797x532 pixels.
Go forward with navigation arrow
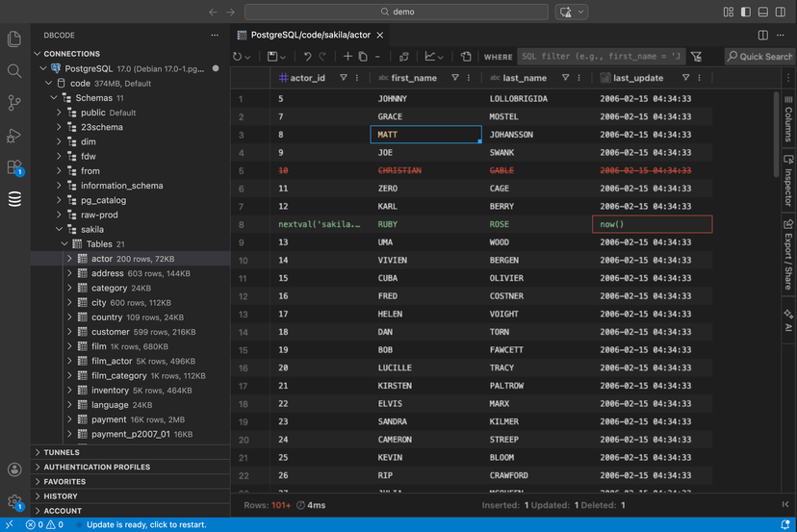pos(230,12)
